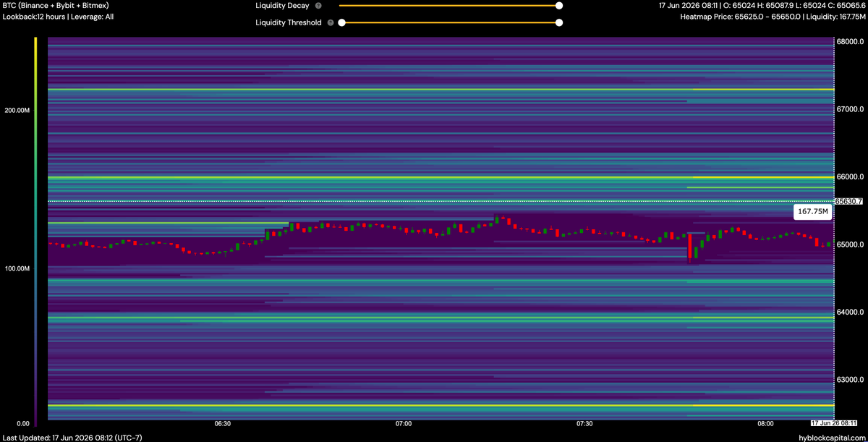Click the 0.00 color scale label

coord(23,423)
